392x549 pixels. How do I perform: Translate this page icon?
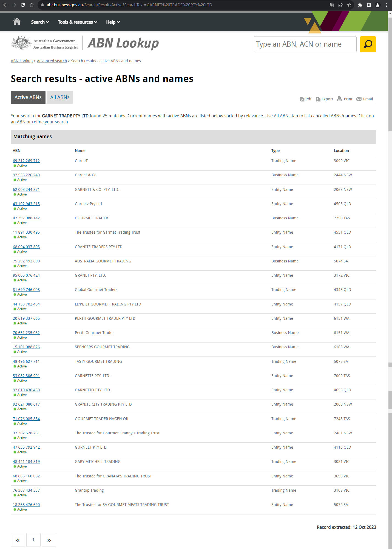[x=331, y=5]
